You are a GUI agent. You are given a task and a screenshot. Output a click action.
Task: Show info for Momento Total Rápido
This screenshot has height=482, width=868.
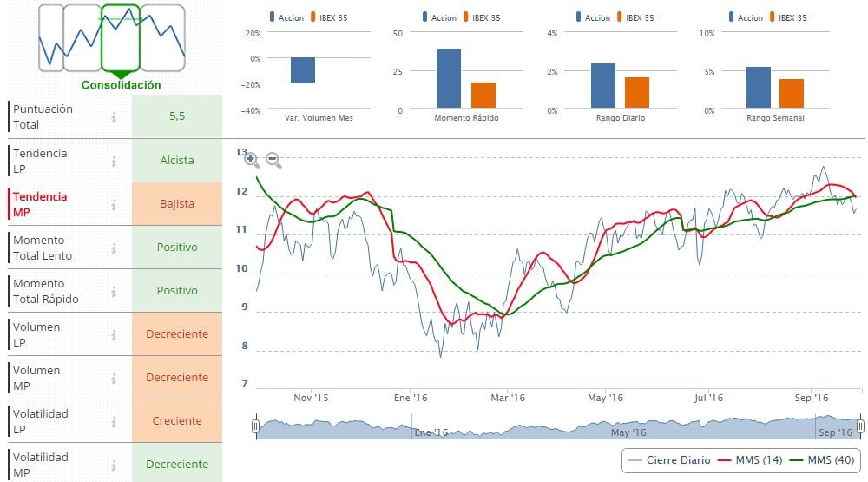coord(113,291)
